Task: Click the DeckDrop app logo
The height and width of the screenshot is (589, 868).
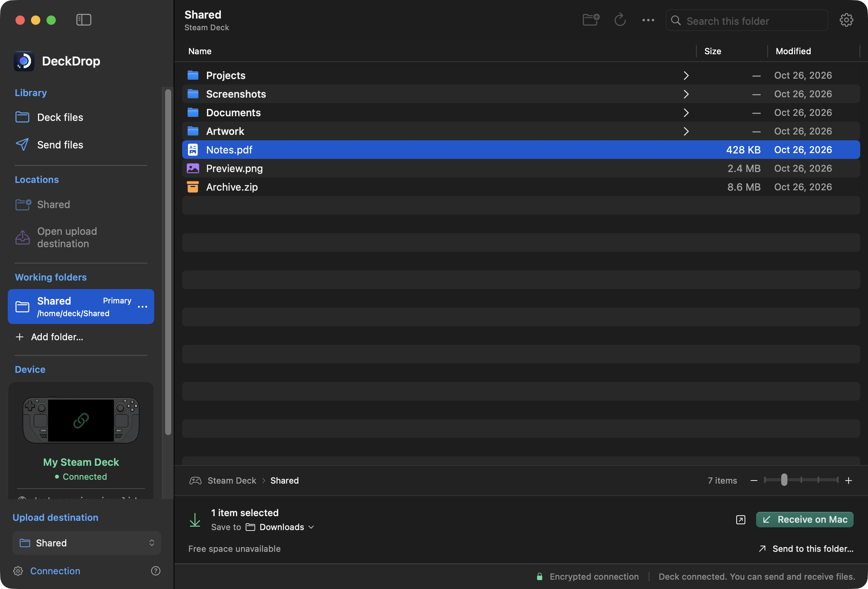Action: (x=24, y=61)
